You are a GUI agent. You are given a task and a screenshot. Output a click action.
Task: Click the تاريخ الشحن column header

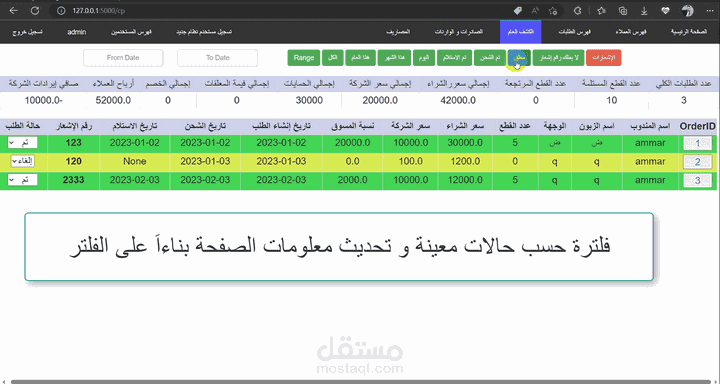pyautogui.click(x=205, y=126)
